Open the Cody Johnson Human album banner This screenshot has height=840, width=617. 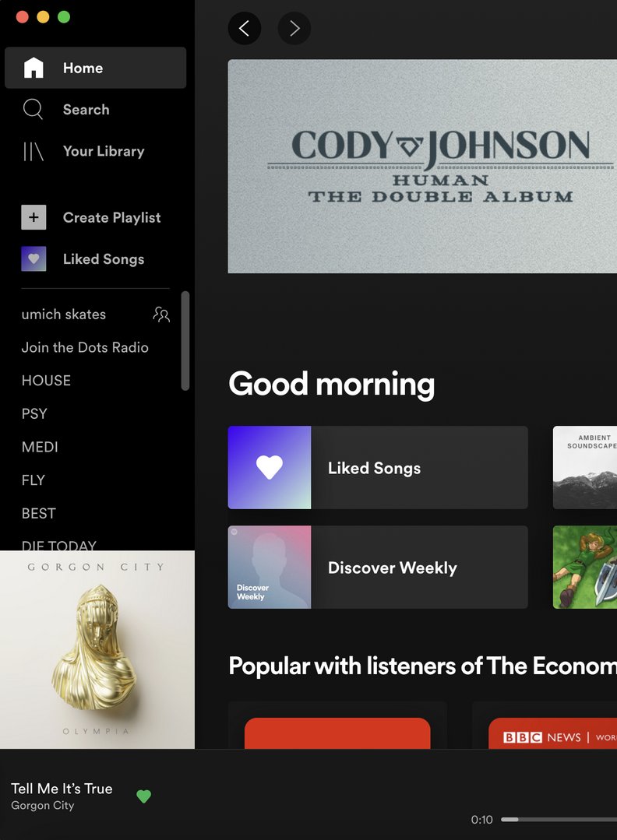click(x=422, y=166)
